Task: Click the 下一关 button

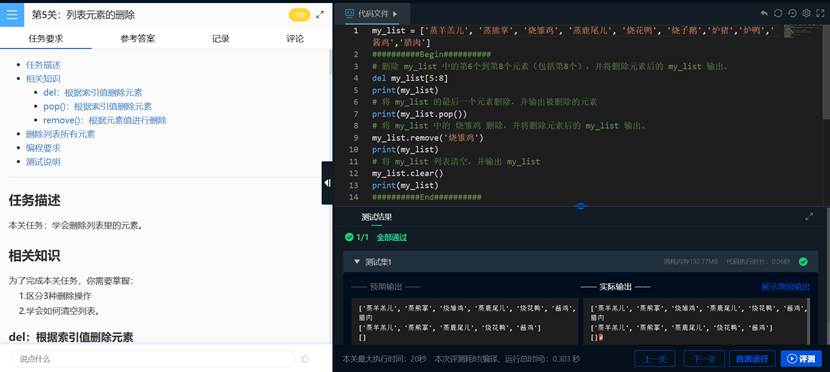Action: coord(703,359)
